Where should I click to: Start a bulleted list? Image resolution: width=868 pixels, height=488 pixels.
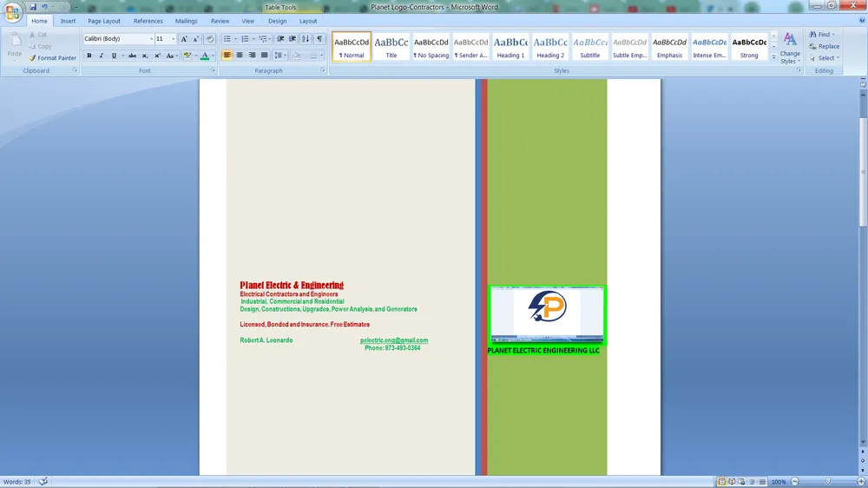pos(227,39)
